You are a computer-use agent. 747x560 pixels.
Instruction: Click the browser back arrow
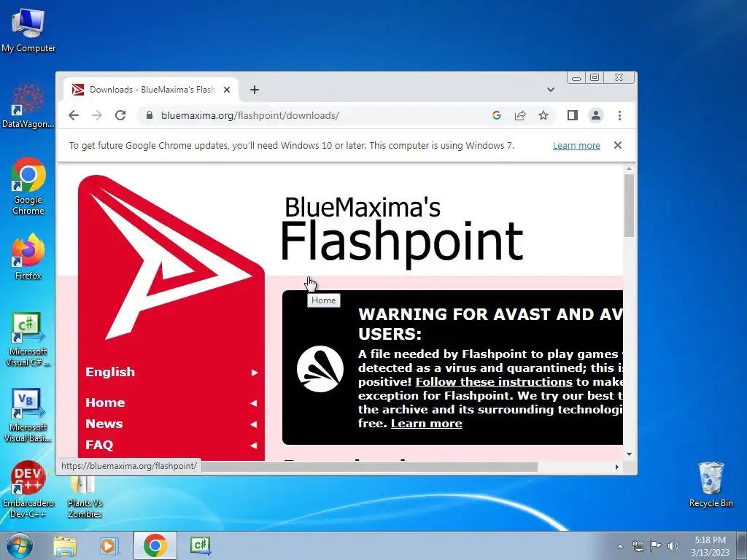click(x=74, y=115)
